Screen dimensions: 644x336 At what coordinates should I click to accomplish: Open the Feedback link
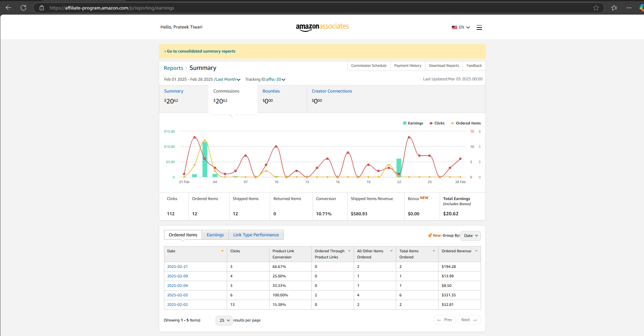point(474,66)
